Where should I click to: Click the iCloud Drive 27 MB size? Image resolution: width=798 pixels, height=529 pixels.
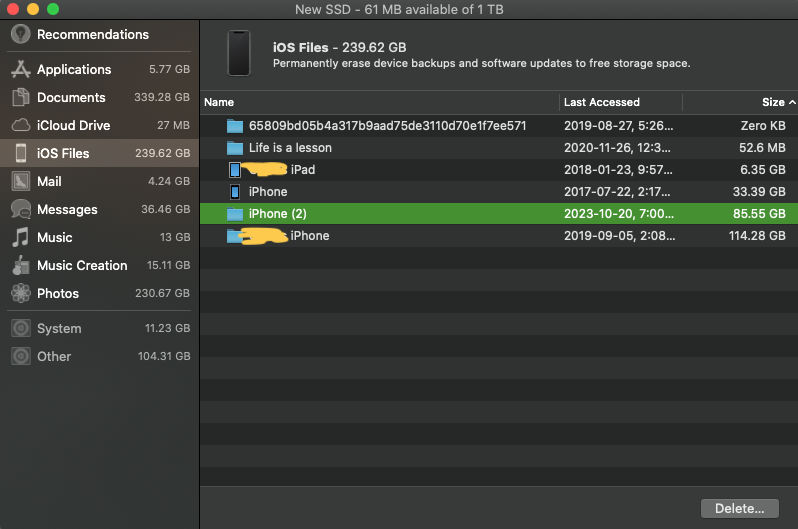[x=173, y=125]
